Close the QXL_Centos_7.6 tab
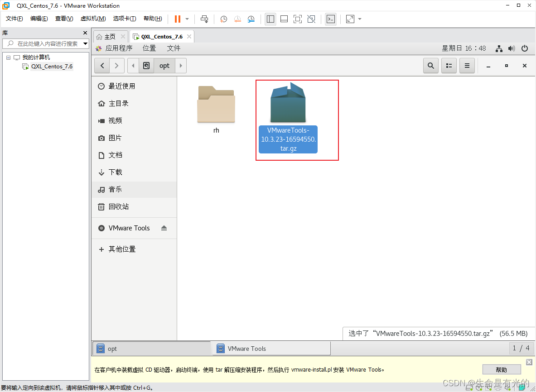Viewport: 536px width, 392px height. (189, 37)
